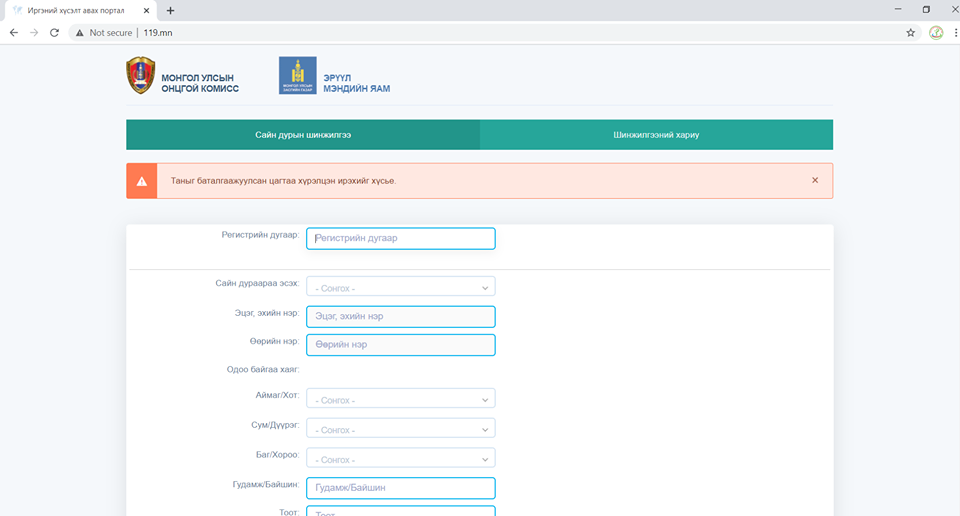Screen dimensions: 960x516
Task: Close the Иргэний хүсэлт авах портал tab
Action: (146, 10)
